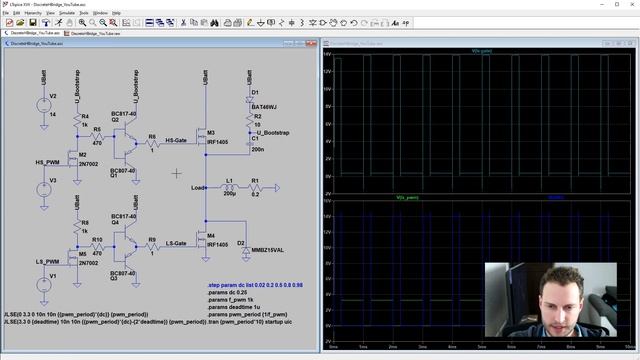Open the Edit menu
The width and height of the screenshot is (640, 360).
click(x=16, y=13)
